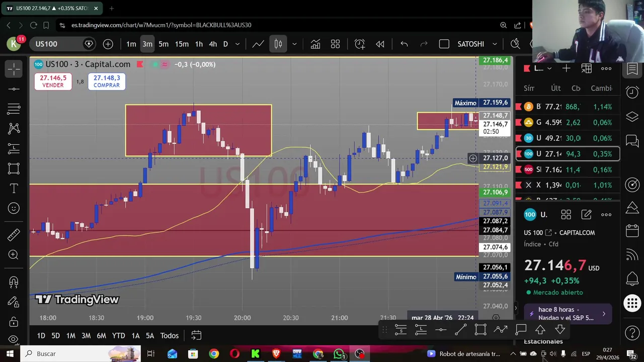This screenshot has height=362, width=644.
Task: Select the ruler measure tool
Action: pyautogui.click(x=14, y=234)
